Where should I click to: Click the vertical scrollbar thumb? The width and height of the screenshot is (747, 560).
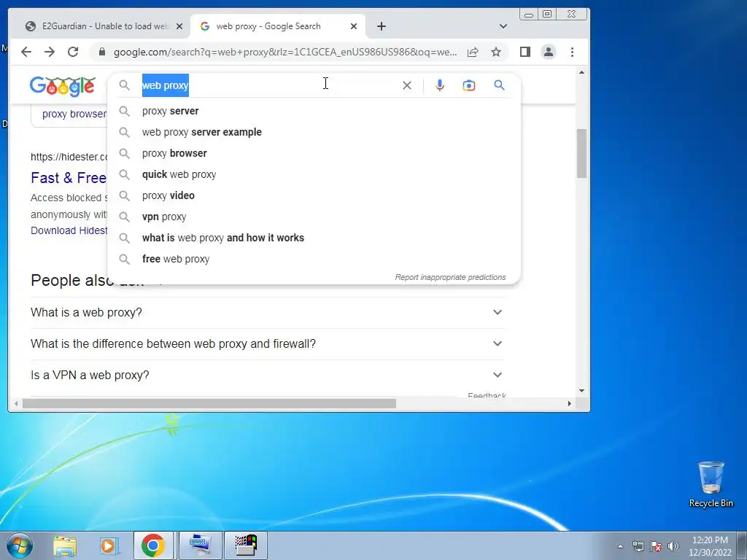[581, 153]
